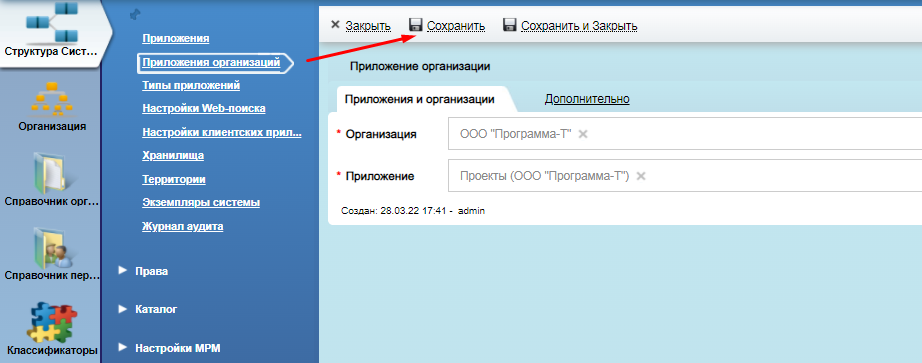Click inside the Организация input field
The width and height of the screenshot is (922, 363).
click(684, 134)
